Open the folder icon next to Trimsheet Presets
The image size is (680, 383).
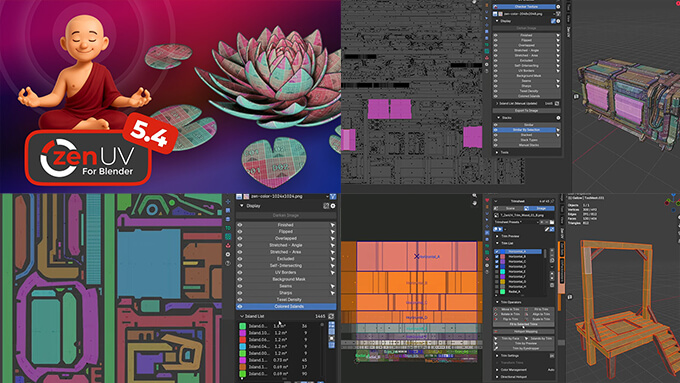552,222
